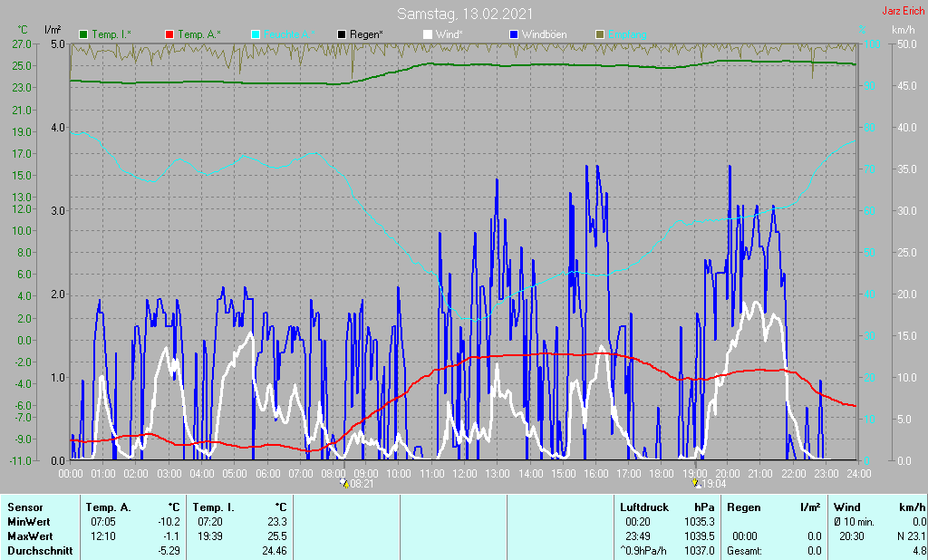Select the 12:00 mark on the time axis
This screenshot has height=560, width=928.
(x=464, y=473)
